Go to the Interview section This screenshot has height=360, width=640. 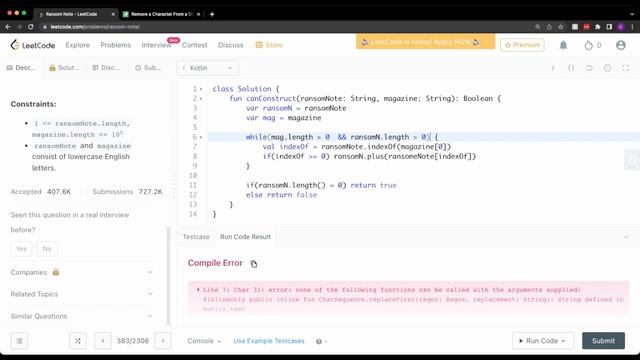[x=156, y=45]
